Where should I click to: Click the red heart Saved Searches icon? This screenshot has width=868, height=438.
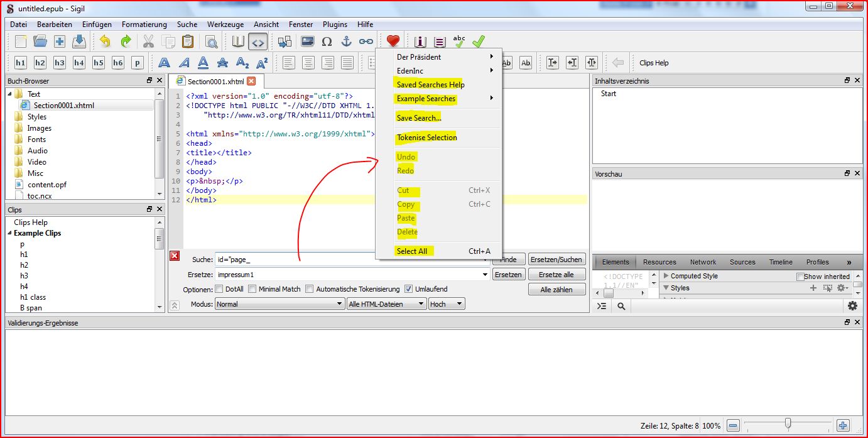click(393, 41)
